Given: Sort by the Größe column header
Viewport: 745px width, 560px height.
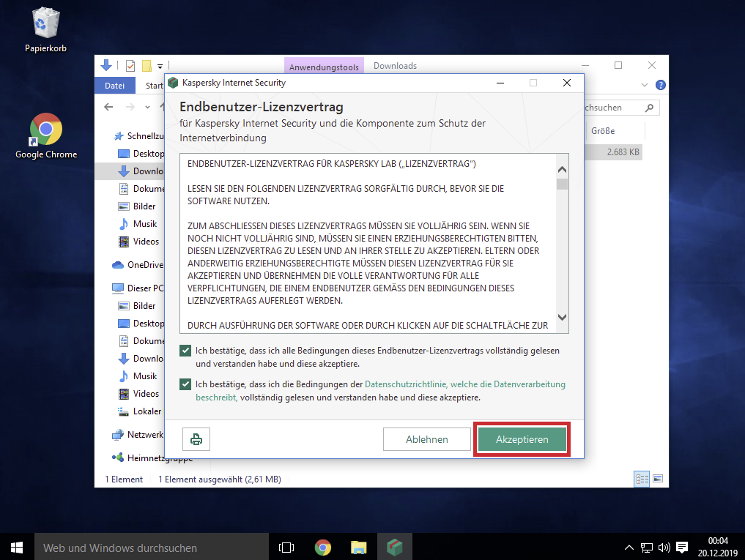Looking at the screenshot, I should [x=603, y=130].
